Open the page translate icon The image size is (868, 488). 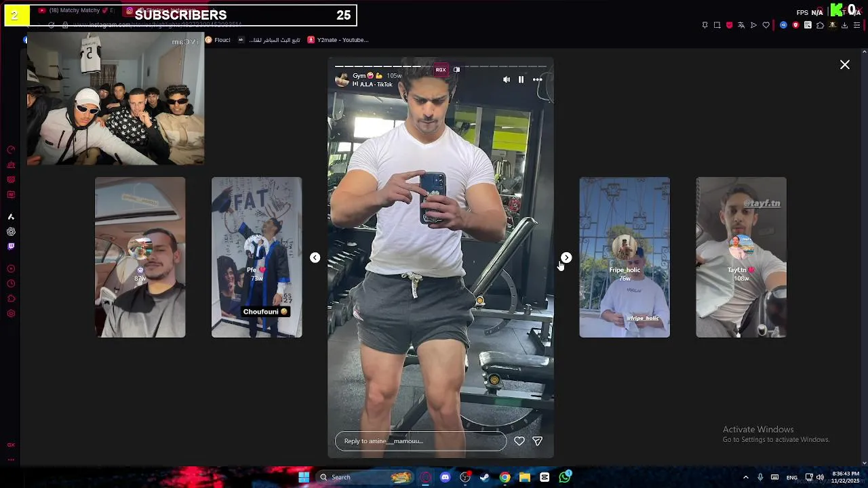point(741,25)
